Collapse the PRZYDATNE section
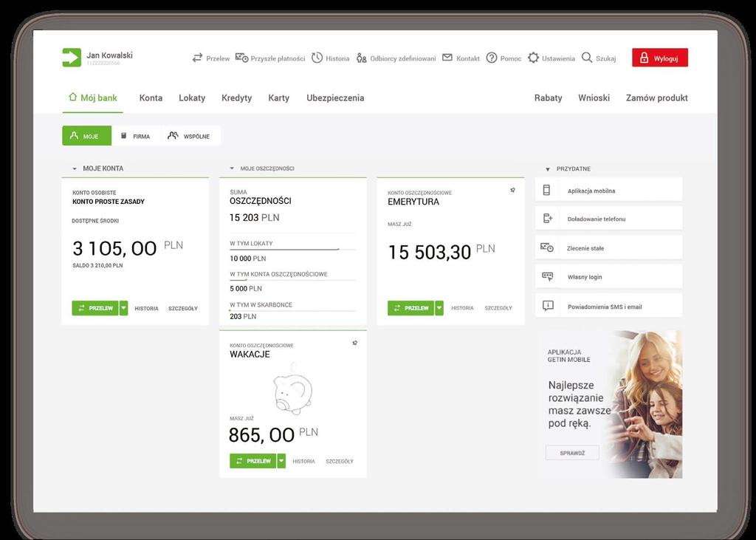 coord(547,169)
